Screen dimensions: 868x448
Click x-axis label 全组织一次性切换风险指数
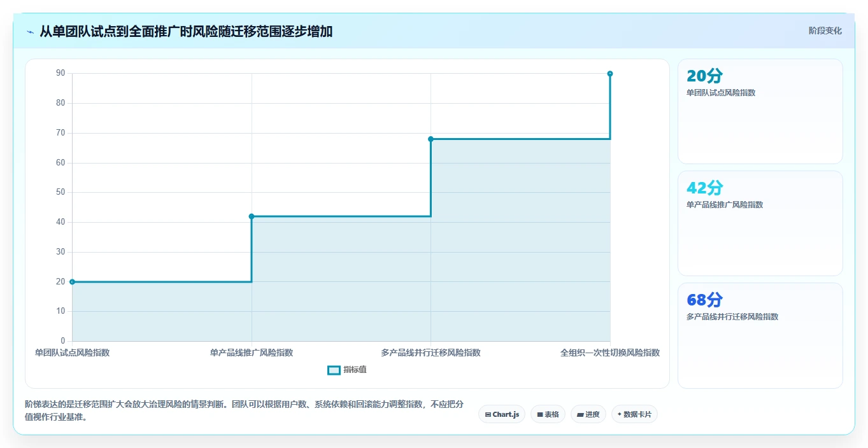pos(610,353)
